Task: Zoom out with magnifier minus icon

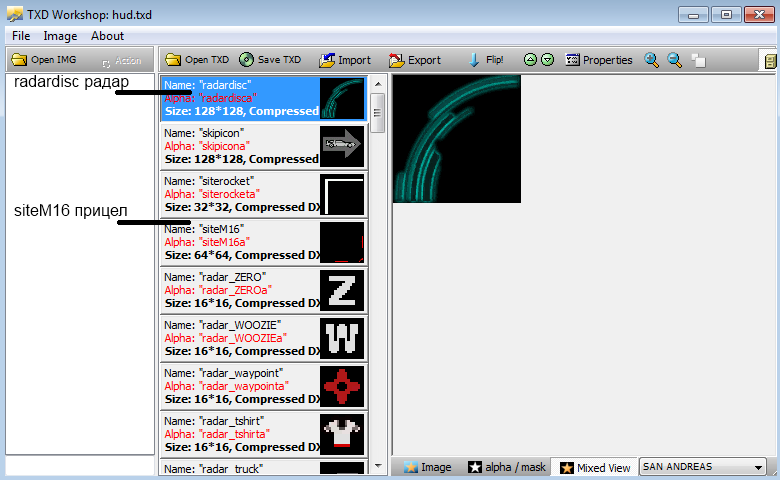Action: [x=676, y=60]
